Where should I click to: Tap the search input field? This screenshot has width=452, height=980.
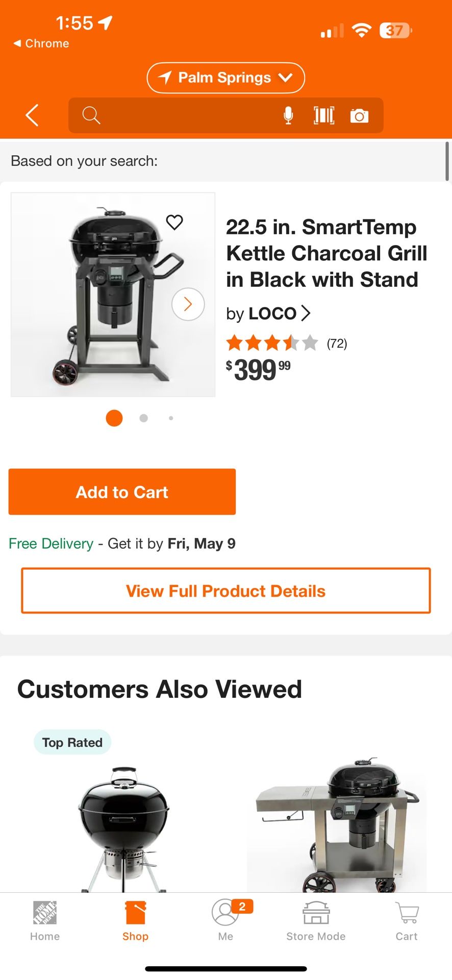tap(184, 116)
